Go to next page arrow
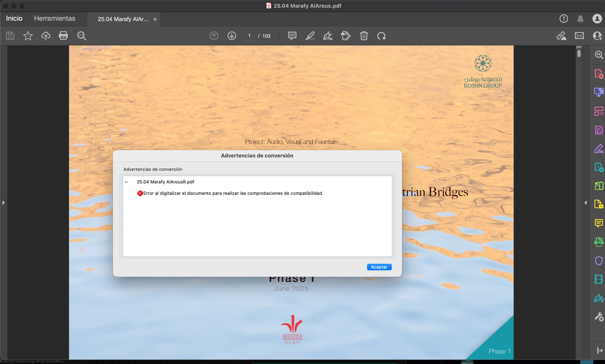This screenshot has height=364, width=605. [232, 36]
